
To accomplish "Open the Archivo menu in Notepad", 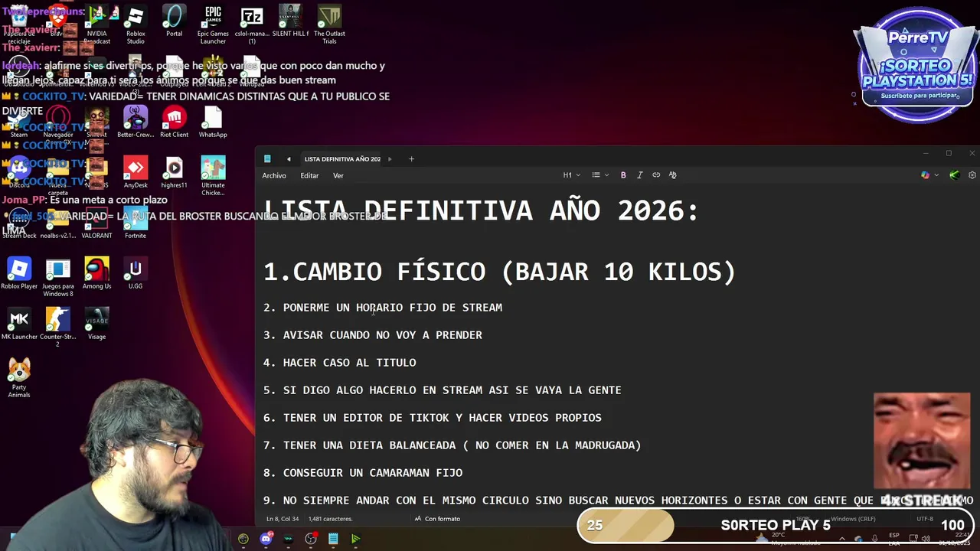I will click(x=274, y=176).
